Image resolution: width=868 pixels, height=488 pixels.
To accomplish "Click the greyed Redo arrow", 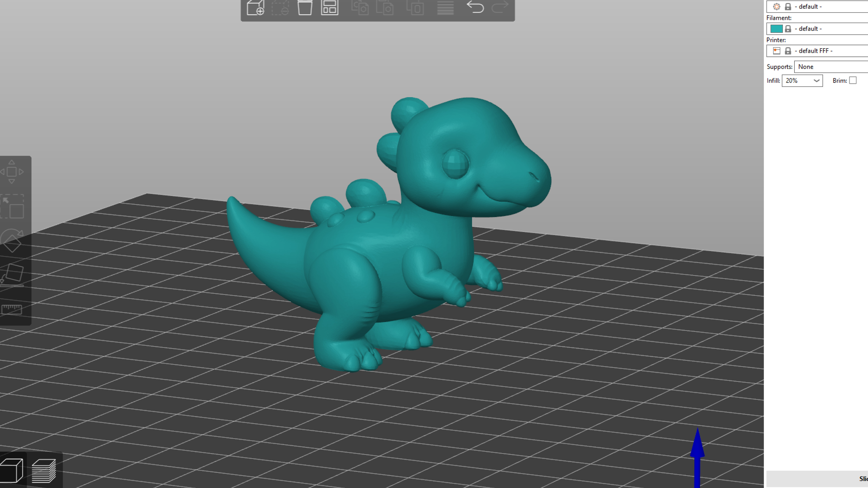I will [500, 7].
